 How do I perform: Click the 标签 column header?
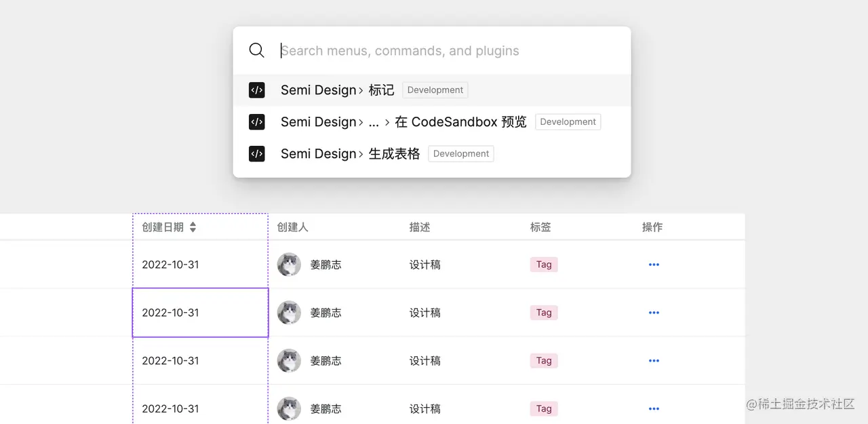coord(540,227)
